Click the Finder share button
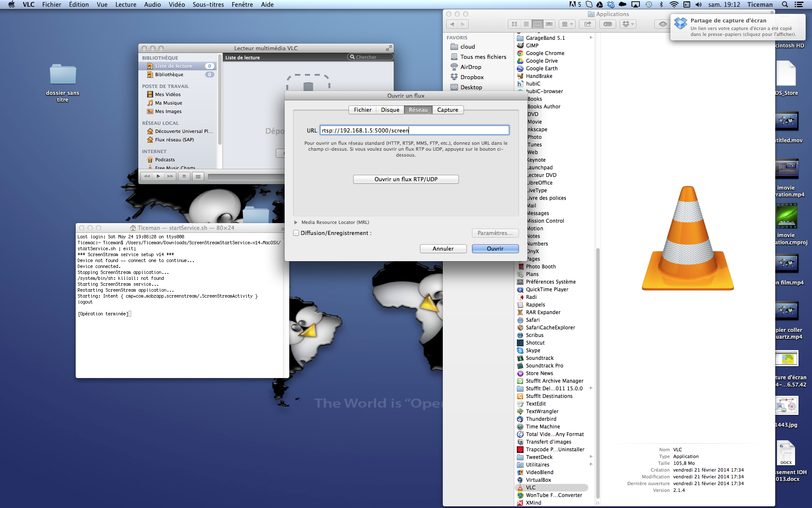The width and height of the screenshot is (812, 508). coord(588,24)
